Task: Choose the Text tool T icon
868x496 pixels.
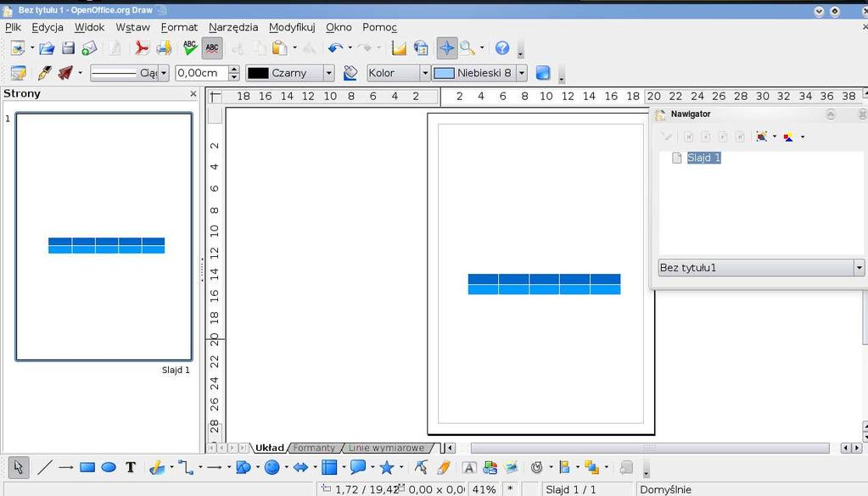Action: click(131, 468)
